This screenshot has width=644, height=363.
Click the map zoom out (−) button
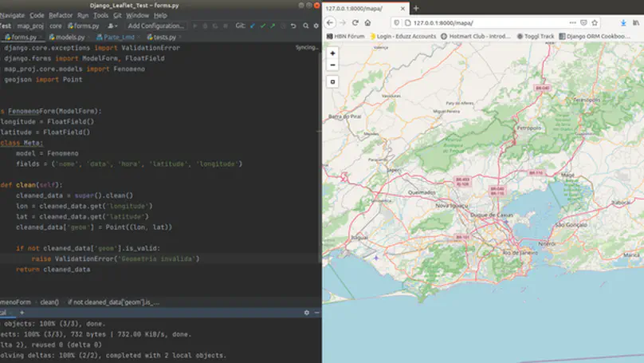[x=332, y=65]
